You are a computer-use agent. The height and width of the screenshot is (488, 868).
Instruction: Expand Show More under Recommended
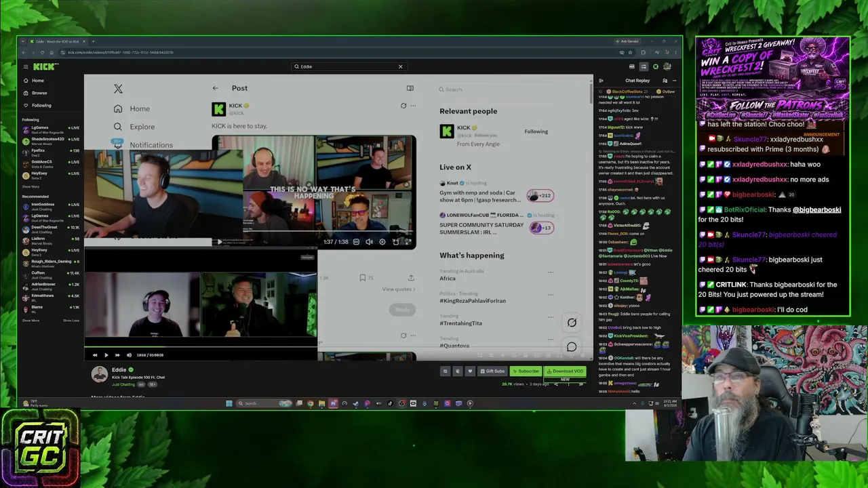[31, 321]
